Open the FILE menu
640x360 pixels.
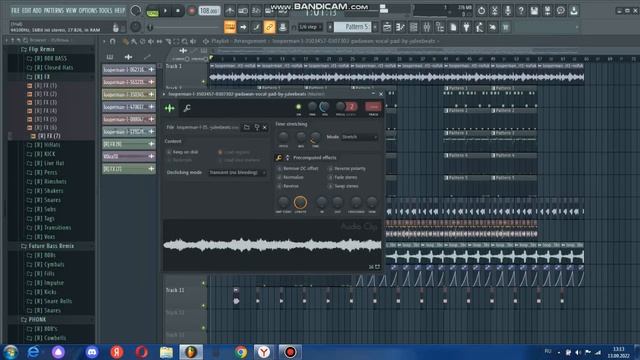(x=15, y=11)
